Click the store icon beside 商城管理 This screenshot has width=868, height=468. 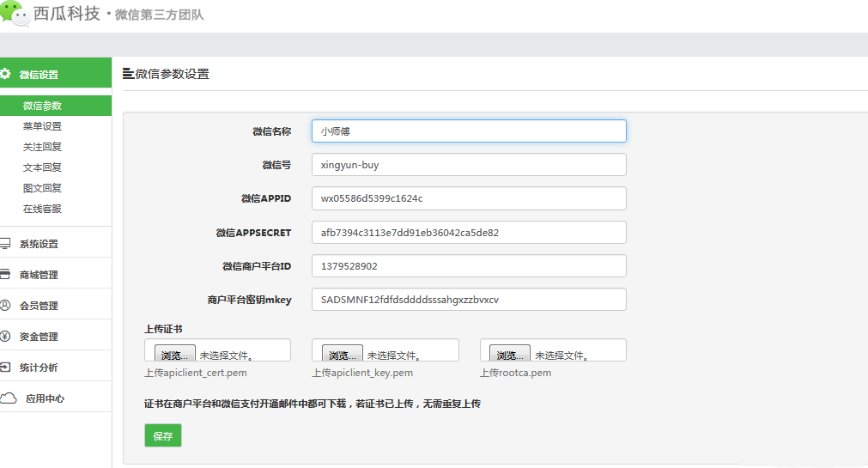pyautogui.click(x=6, y=275)
